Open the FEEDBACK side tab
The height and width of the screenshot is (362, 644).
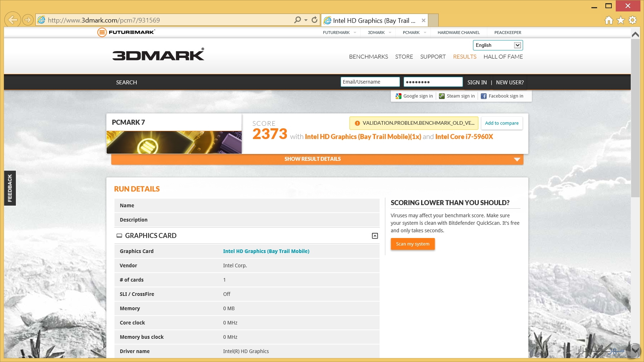[x=10, y=188]
